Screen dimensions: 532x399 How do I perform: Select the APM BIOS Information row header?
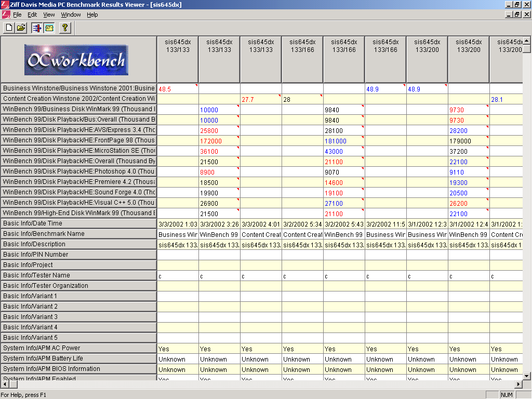pyautogui.click(x=79, y=369)
